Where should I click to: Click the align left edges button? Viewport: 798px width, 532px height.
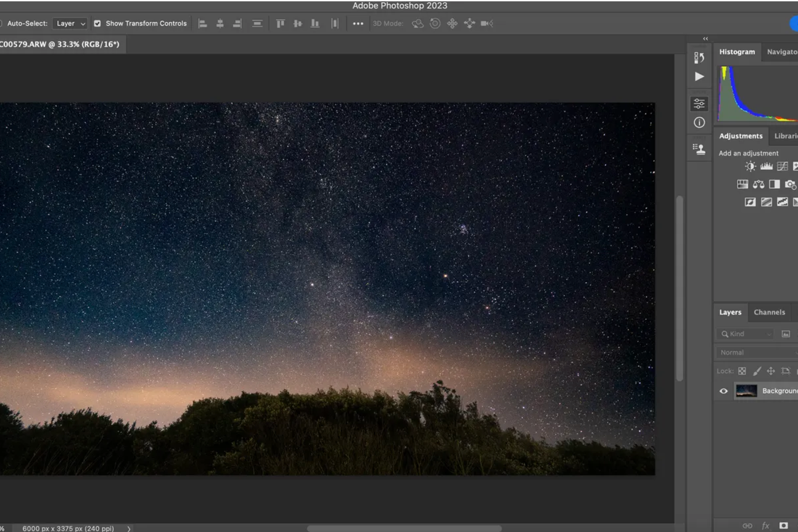pos(203,23)
